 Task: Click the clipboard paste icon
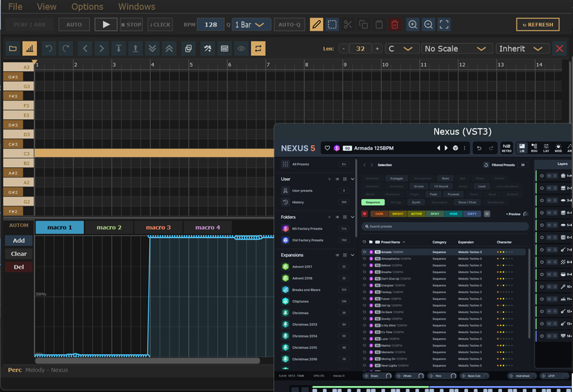pos(379,25)
